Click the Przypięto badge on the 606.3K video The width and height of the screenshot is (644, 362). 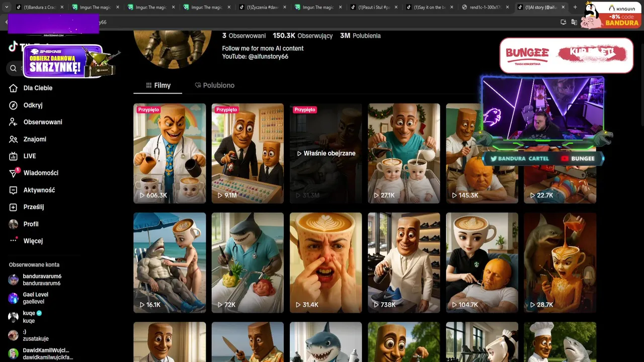148,110
